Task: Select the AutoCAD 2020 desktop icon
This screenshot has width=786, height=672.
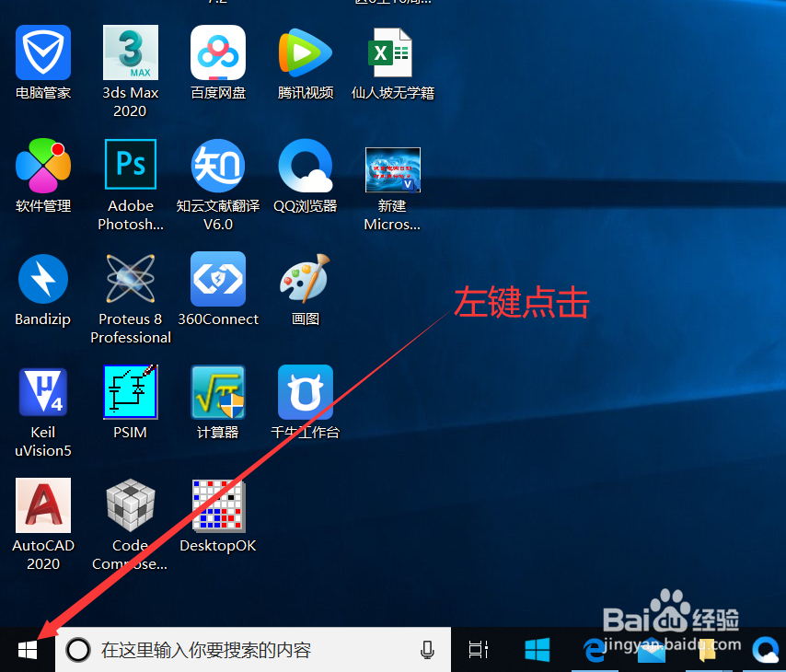Action: pos(43,505)
